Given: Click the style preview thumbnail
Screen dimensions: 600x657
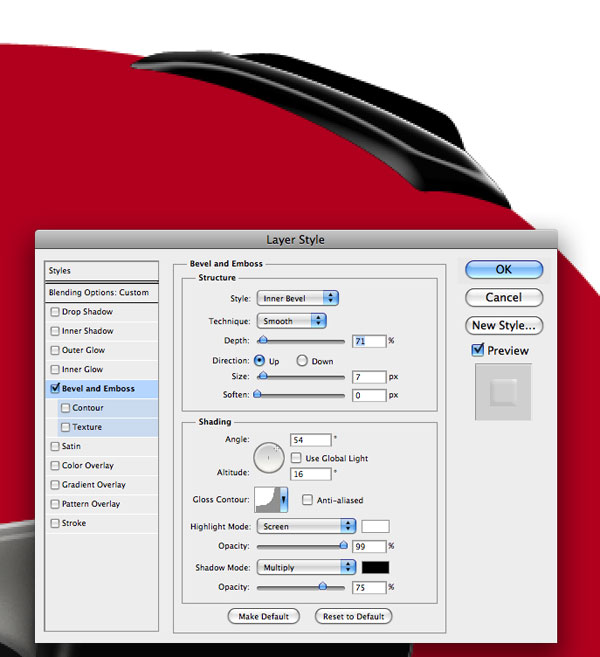Looking at the screenshot, I should point(503,392).
